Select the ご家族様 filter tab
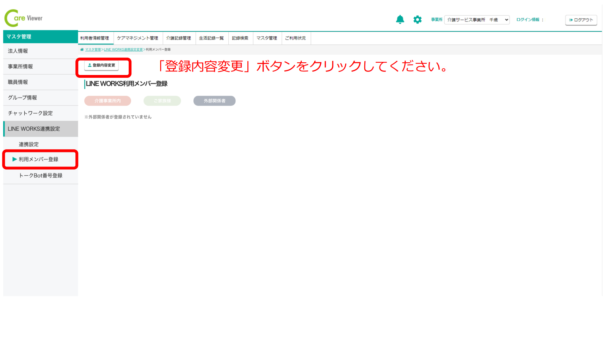This screenshot has width=611, height=364. click(162, 101)
